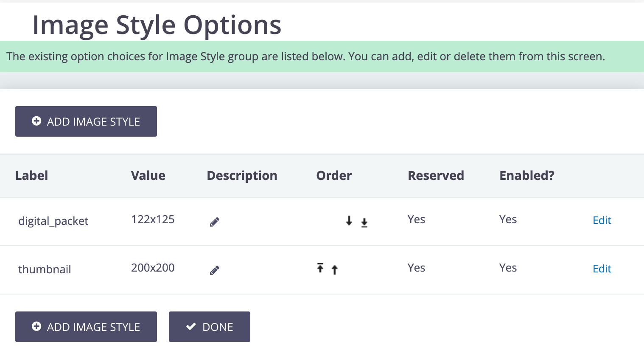Click the Enabled? column header
Screen dimensions: 644x359
coord(526,175)
